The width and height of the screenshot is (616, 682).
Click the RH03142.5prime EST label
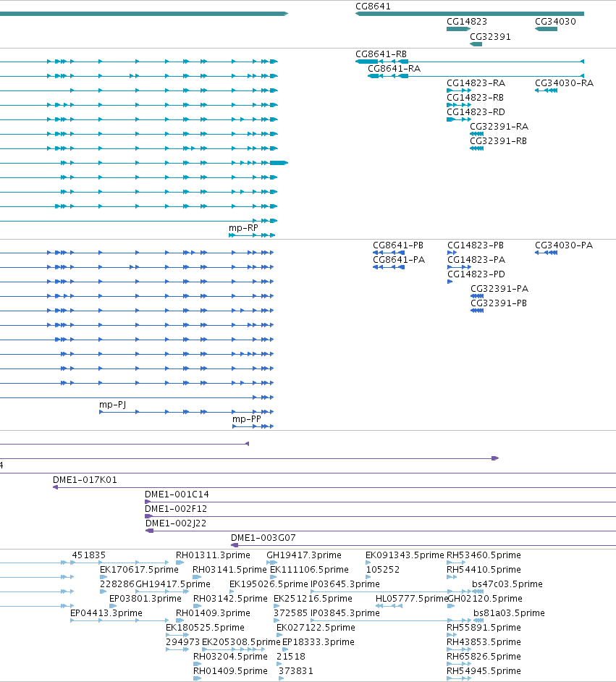[x=230, y=599]
